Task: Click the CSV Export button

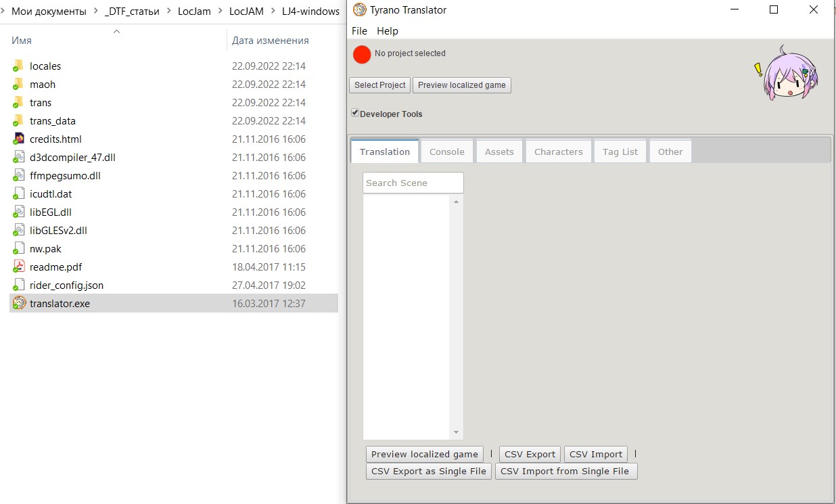Action: tap(530, 454)
